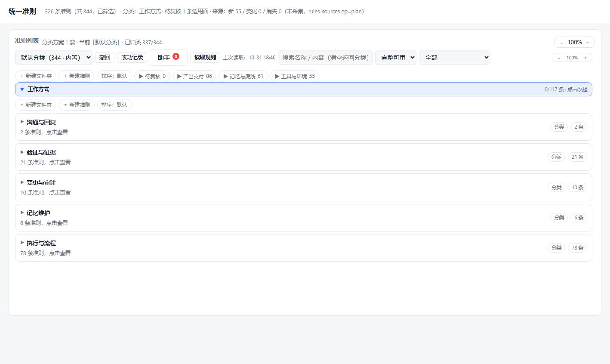Image resolution: width=610 pixels, height=364 pixels.
Task: Open 改动记录 change history
Action: tap(132, 57)
